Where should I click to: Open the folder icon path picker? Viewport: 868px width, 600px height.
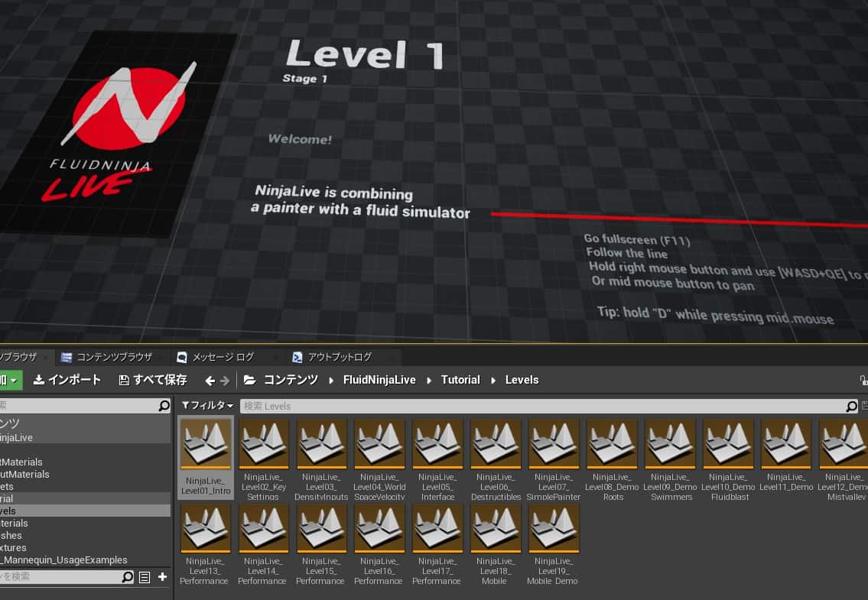point(249,380)
